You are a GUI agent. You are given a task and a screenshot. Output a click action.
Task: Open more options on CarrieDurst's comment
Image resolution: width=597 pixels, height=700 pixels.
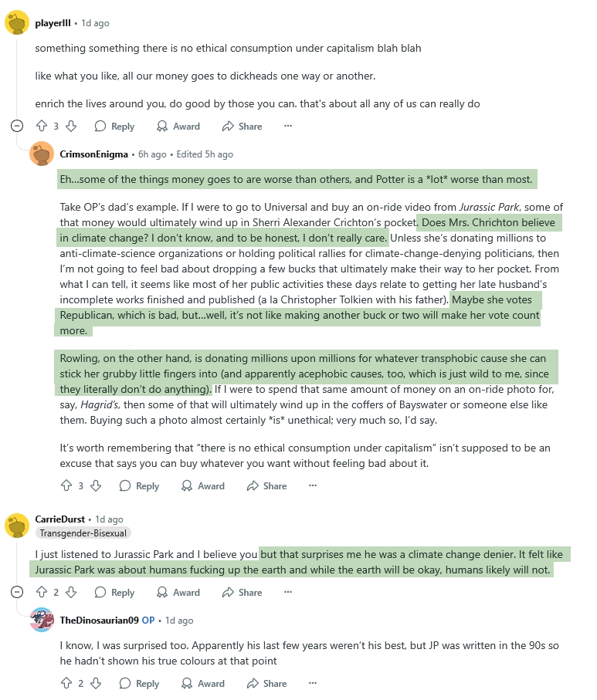coord(288,592)
